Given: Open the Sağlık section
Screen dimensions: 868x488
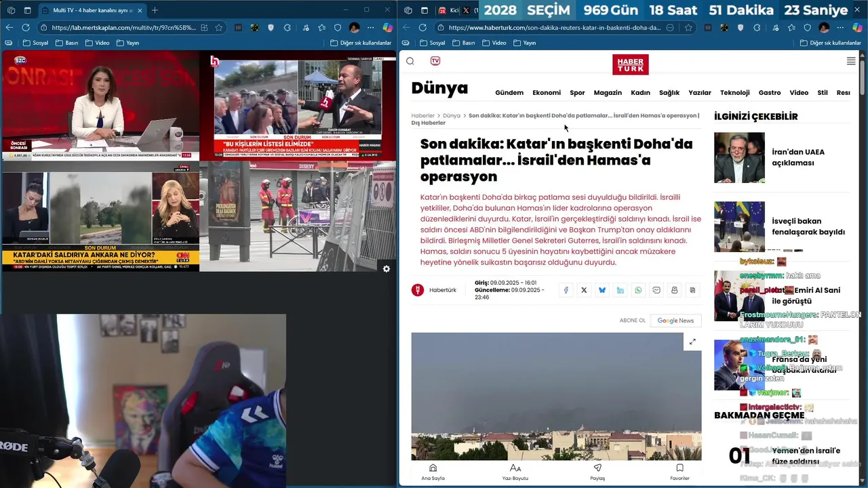Looking at the screenshot, I should [669, 93].
